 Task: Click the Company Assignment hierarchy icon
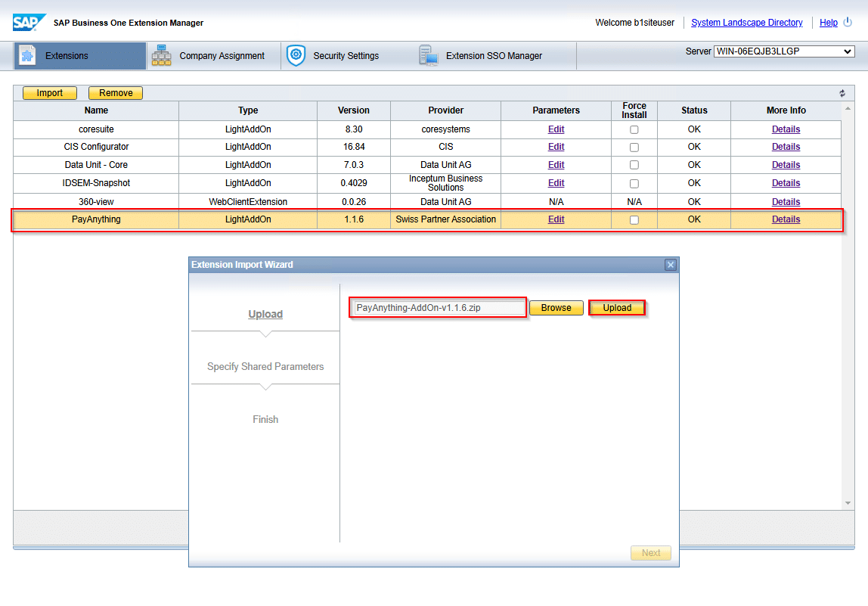[161, 55]
